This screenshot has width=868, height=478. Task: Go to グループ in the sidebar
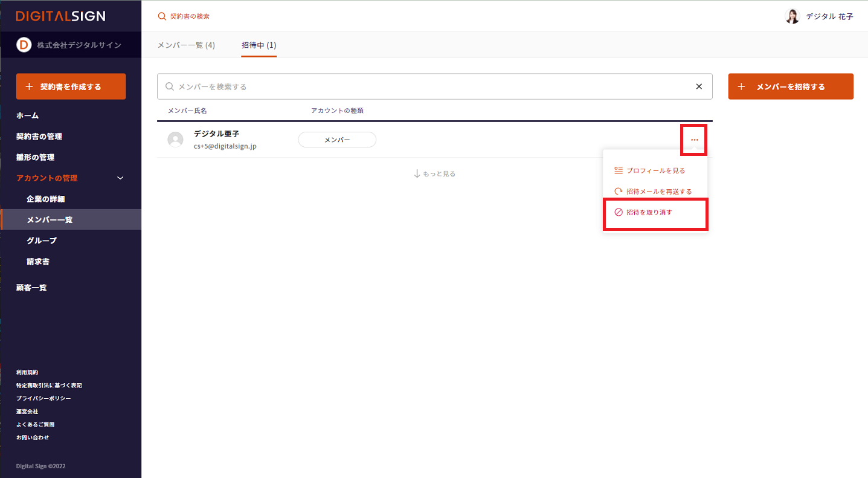[42, 241]
